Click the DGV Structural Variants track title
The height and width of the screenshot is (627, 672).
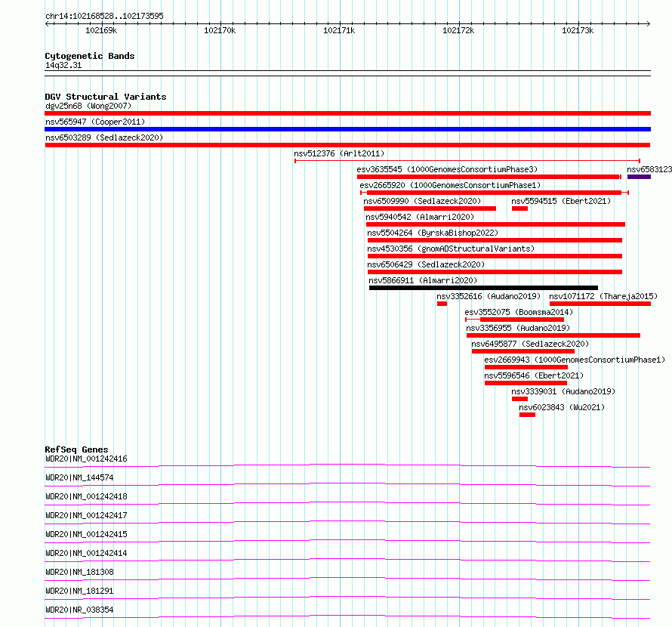(106, 97)
